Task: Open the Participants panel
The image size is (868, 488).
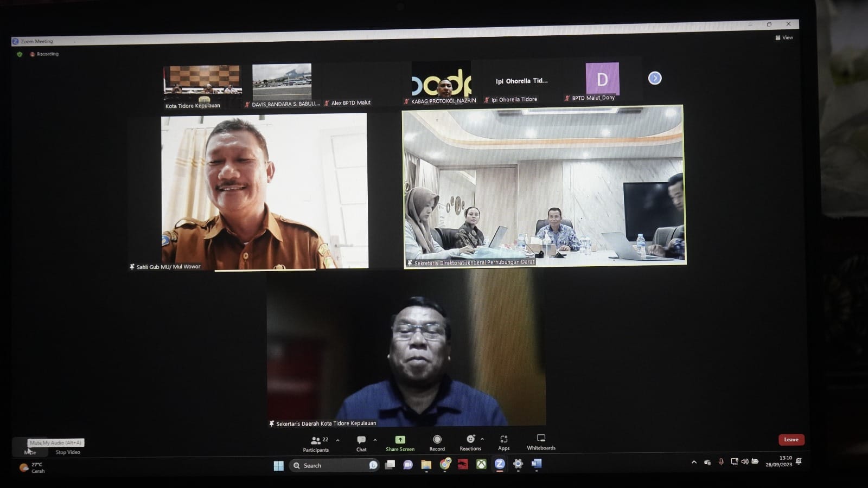Action: pyautogui.click(x=316, y=444)
